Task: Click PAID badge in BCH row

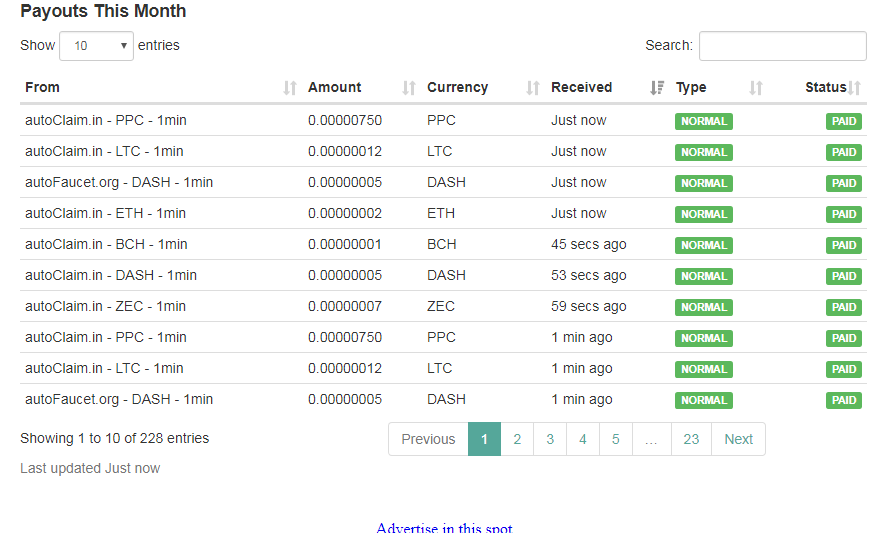Action: point(844,245)
